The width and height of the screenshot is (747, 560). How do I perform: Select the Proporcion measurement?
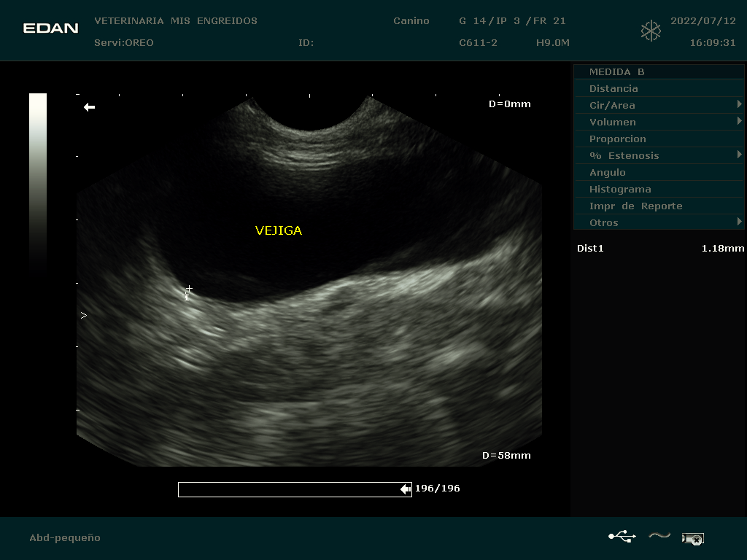point(618,139)
